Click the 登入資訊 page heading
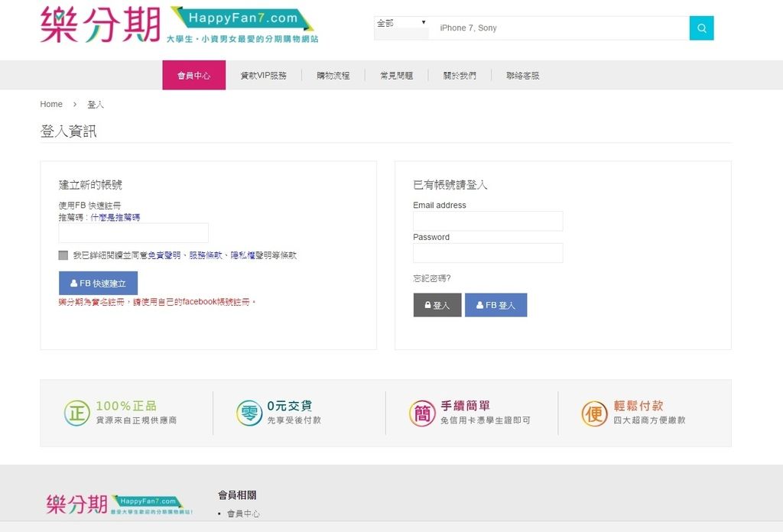This screenshot has width=783, height=532. click(x=68, y=131)
